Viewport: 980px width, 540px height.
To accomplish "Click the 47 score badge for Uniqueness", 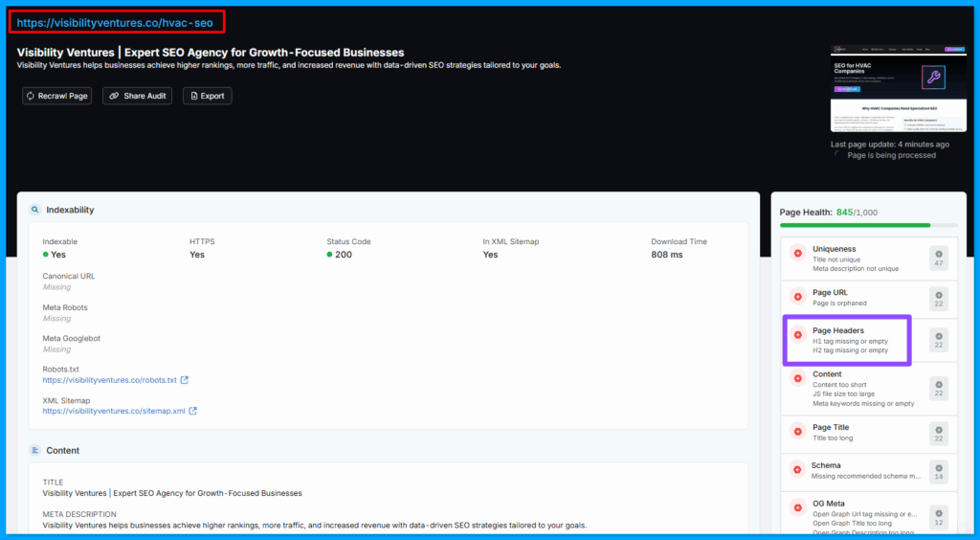I will [939, 259].
